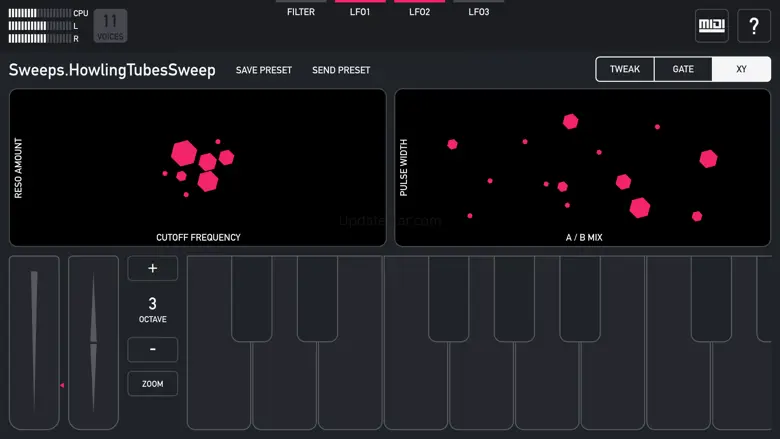
Task: Switch to the LFO3 tab
Action: 479,9
